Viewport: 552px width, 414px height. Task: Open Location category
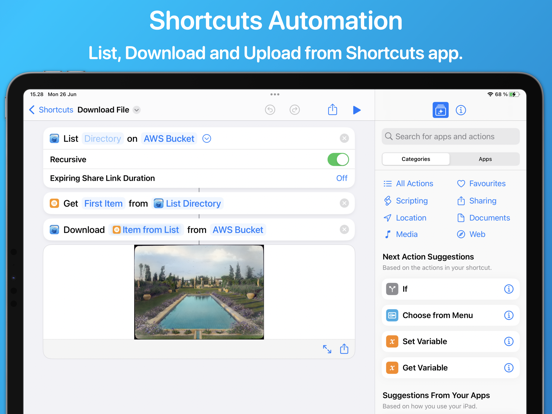pyautogui.click(x=405, y=218)
